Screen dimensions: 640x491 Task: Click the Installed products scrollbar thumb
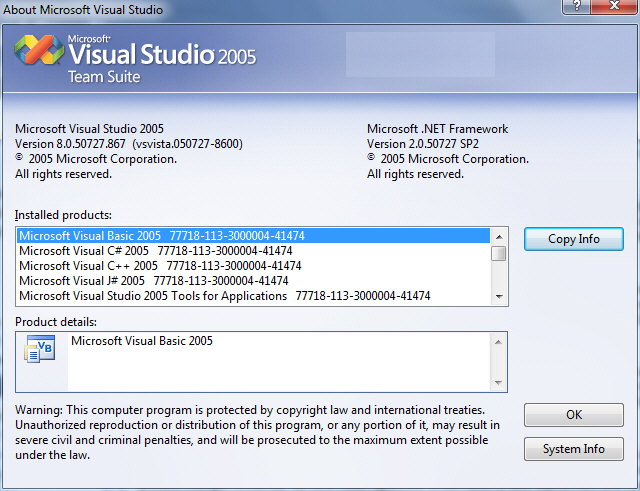click(498, 252)
